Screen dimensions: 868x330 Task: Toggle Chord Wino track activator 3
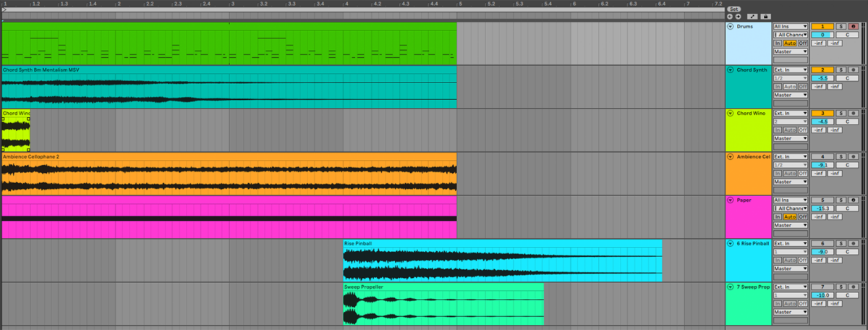[822, 113]
